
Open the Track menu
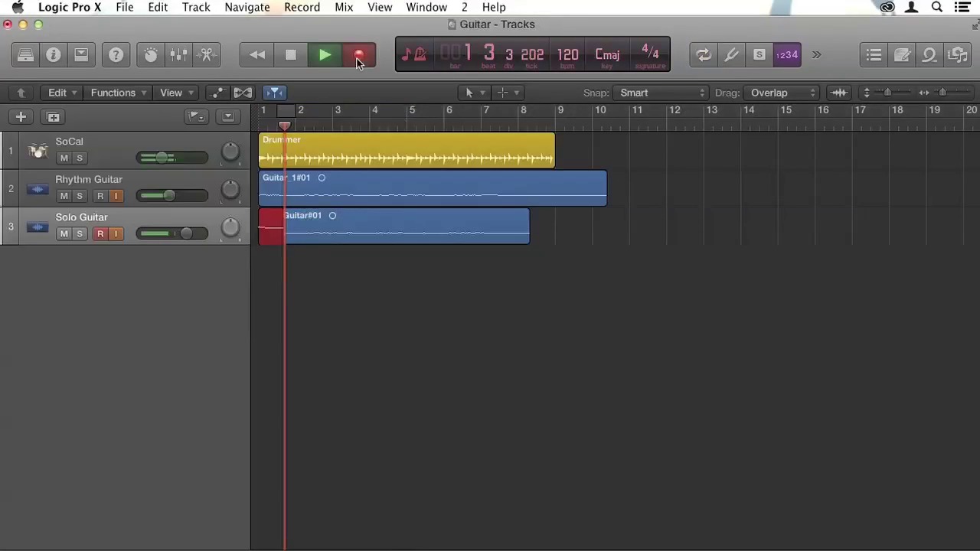pos(196,7)
